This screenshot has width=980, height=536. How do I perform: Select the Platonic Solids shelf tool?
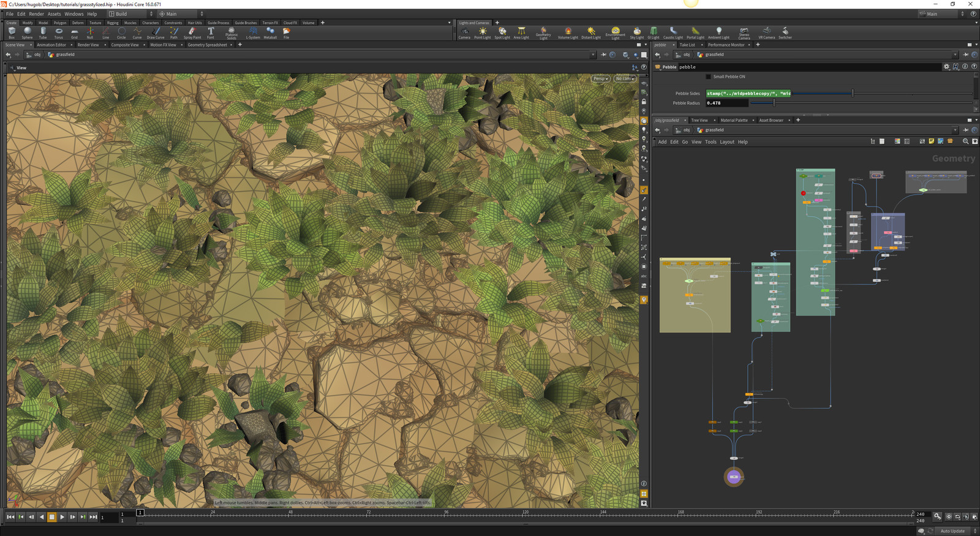[232, 33]
